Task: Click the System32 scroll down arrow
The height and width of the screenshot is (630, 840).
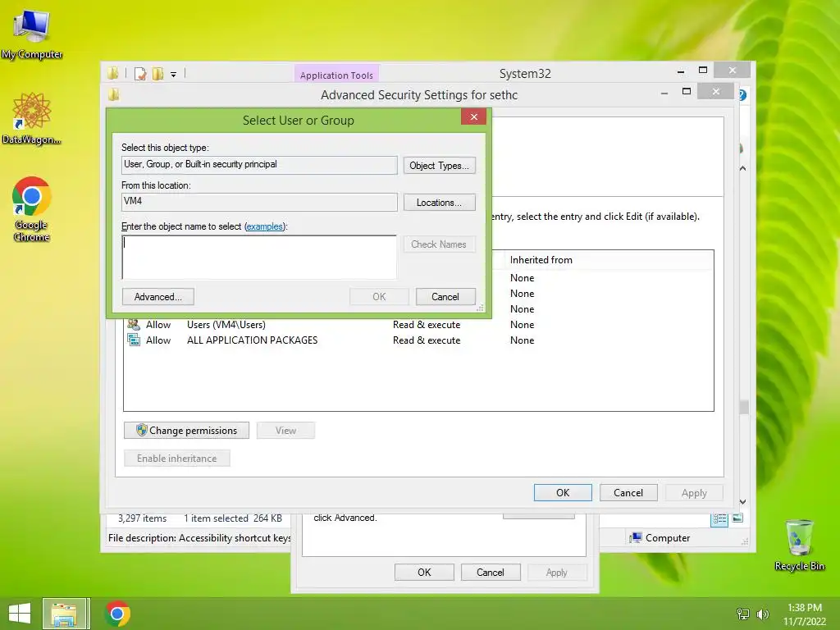Action: (743, 502)
